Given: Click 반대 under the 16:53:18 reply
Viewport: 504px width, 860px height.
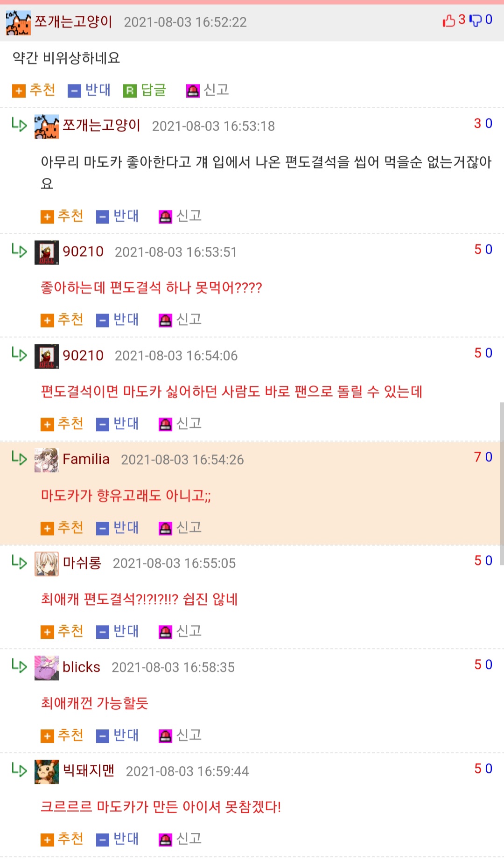Looking at the screenshot, I should click(118, 216).
